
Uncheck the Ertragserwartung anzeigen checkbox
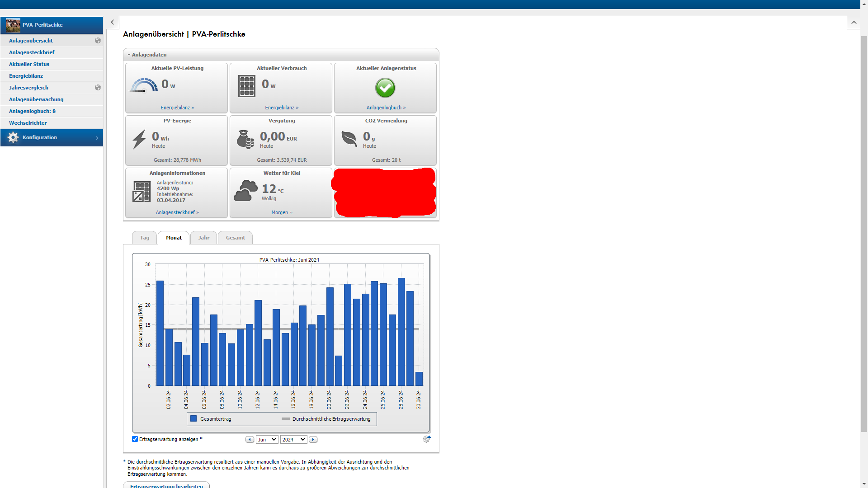pyautogui.click(x=135, y=439)
